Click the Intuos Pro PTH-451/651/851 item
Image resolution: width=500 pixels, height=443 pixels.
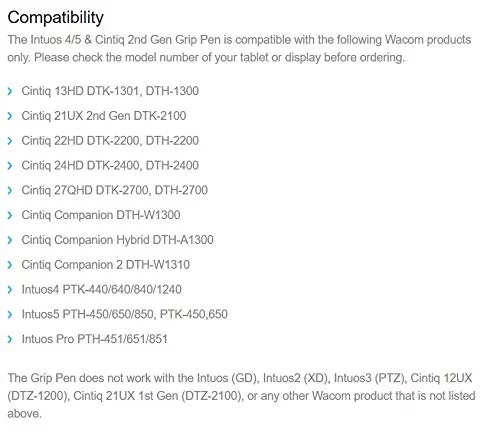tap(95, 339)
